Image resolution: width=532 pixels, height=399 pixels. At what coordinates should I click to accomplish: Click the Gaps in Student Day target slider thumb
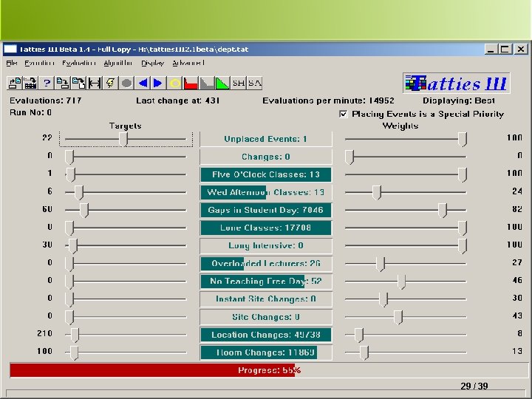(84, 211)
